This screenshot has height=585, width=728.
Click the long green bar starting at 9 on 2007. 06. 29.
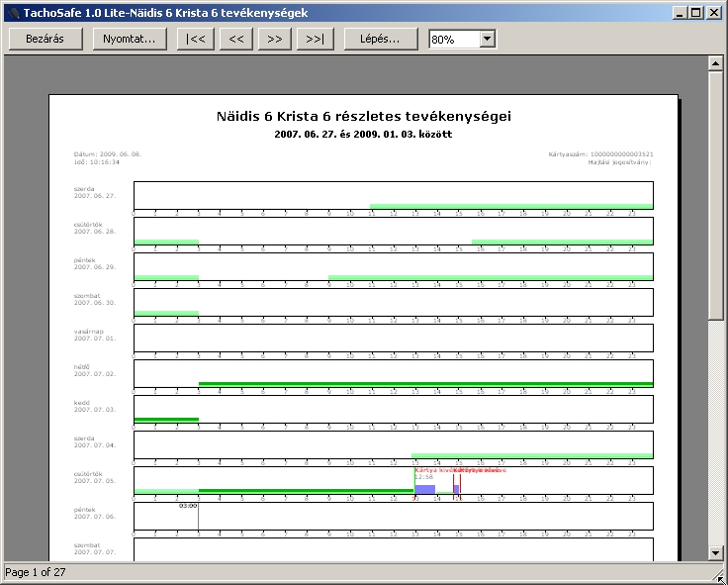point(491,277)
